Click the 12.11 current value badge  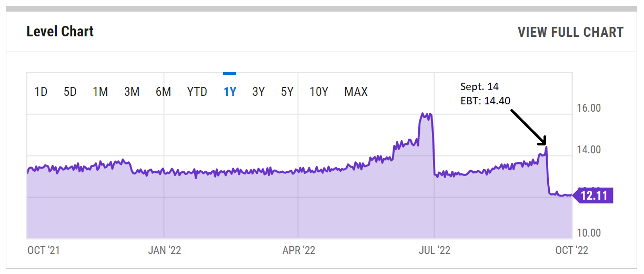tap(594, 196)
